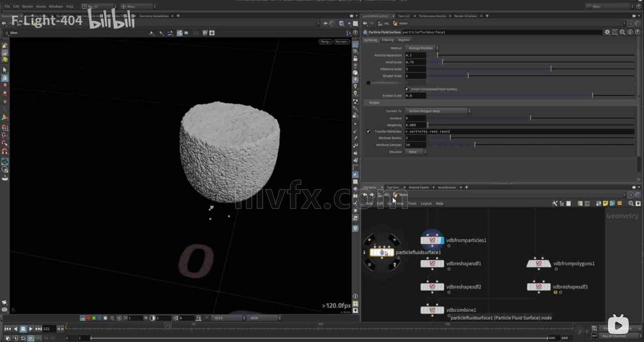The image size is (644, 342).
Task: Select the vdbreshapesdf3 node
Action: [x=538, y=287]
